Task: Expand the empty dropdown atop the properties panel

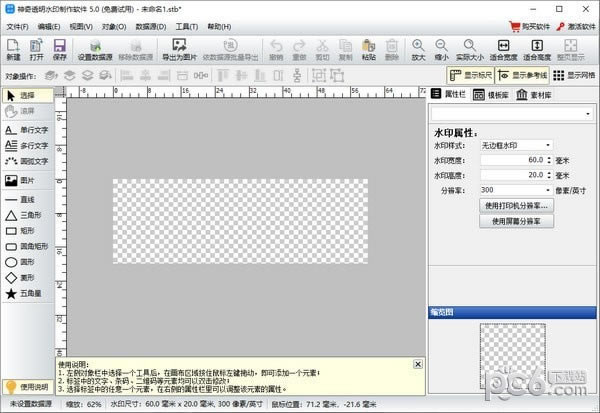Action: click(512, 114)
